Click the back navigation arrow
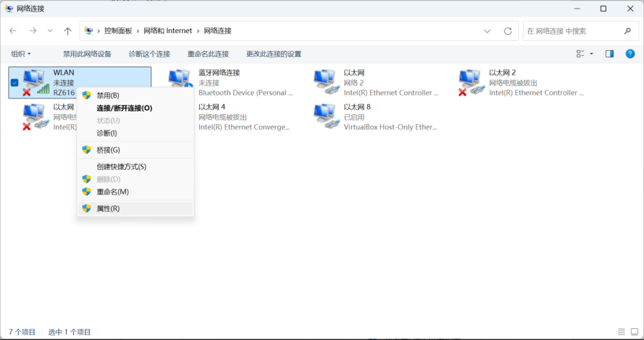 click(x=13, y=31)
